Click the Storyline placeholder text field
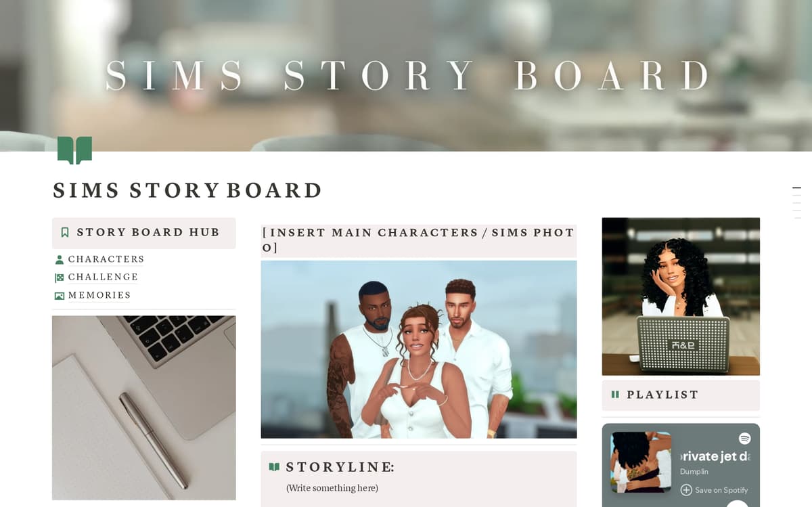The height and width of the screenshot is (507, 812). tap(332, 488)
